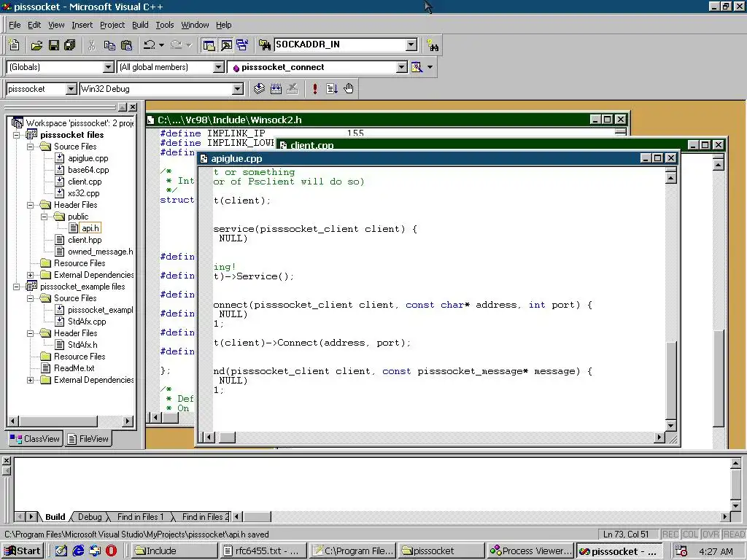Collapse the public header folder
Screen dimensions: 747x560
click(44, 217)
